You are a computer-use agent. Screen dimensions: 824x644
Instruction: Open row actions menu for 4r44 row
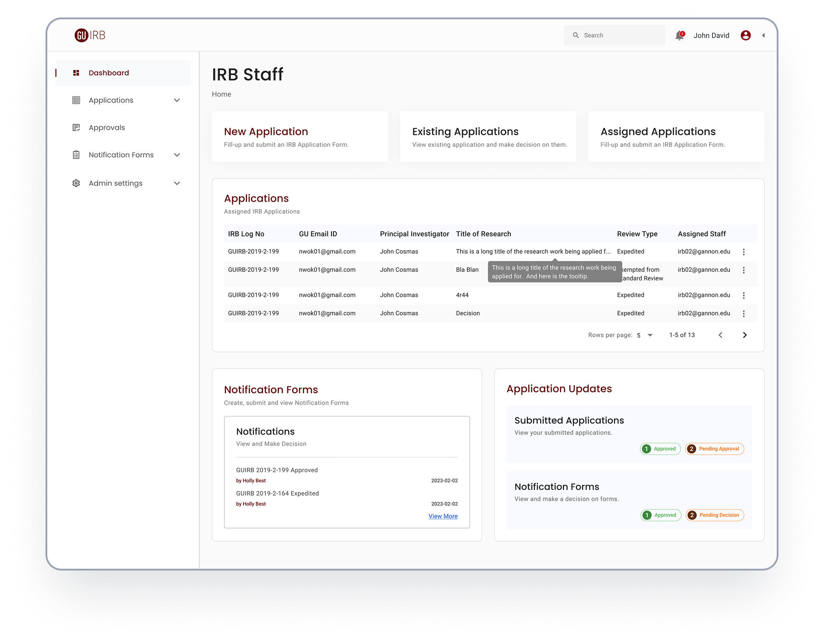pyautogui.click(x=744, y=296)
